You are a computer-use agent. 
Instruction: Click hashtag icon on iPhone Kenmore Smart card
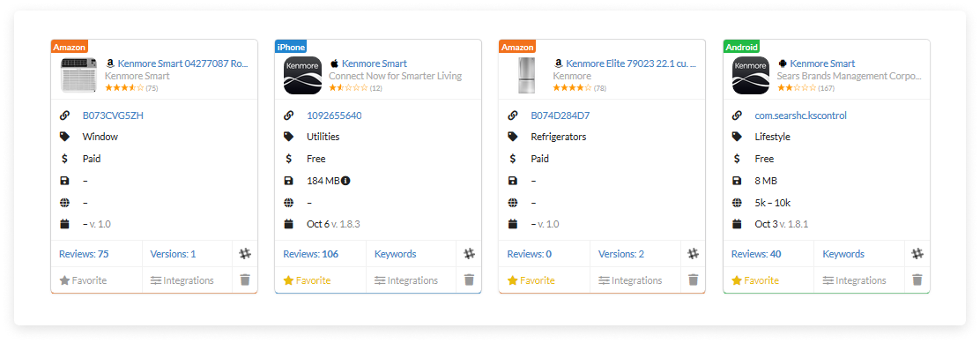469,254
